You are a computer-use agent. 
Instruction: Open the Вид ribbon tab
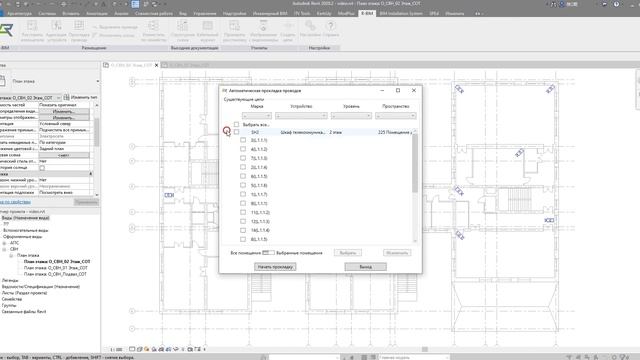click(x=183, y=13)
